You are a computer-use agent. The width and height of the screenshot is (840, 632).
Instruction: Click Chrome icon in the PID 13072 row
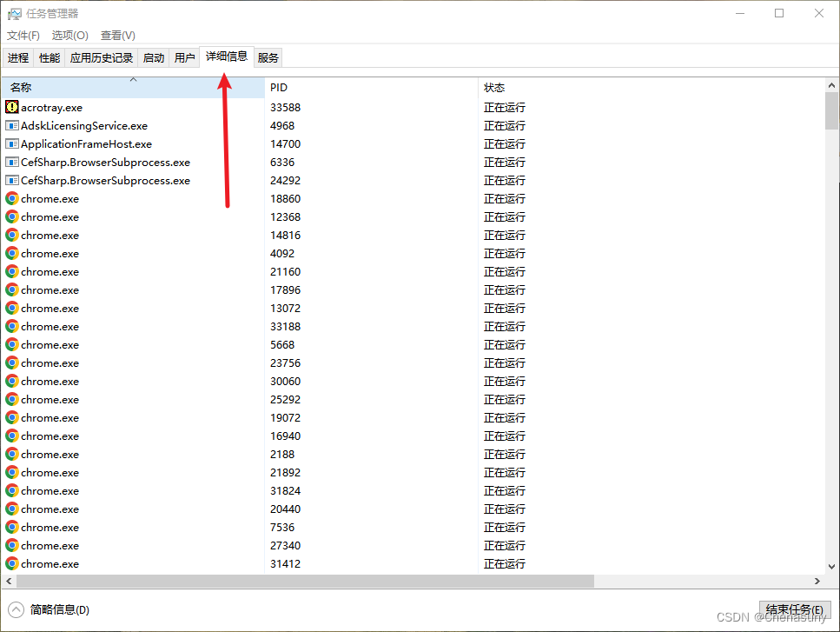[12, 308]
